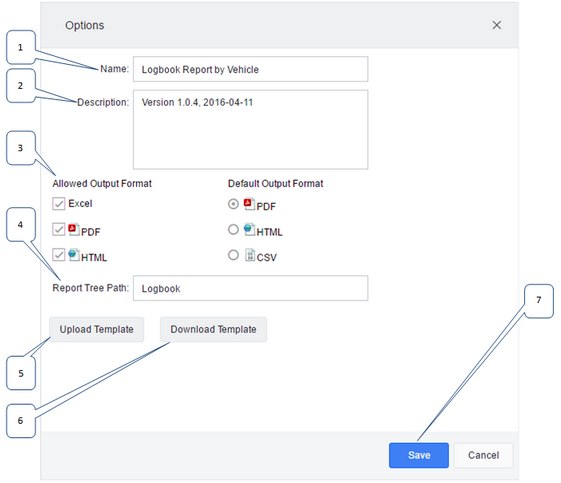
Task: Click the Excel label under Allowed Output Format
Action: pyautogui.click(x=80, y=204)
